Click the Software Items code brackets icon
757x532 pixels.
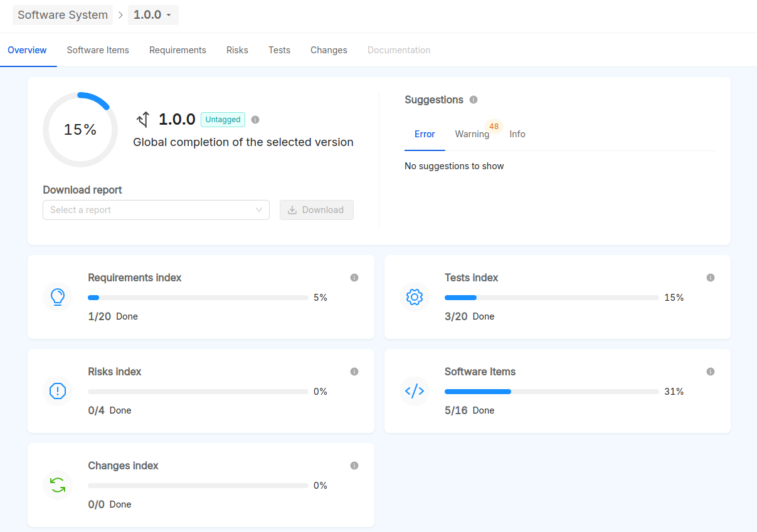coord(415,391)
